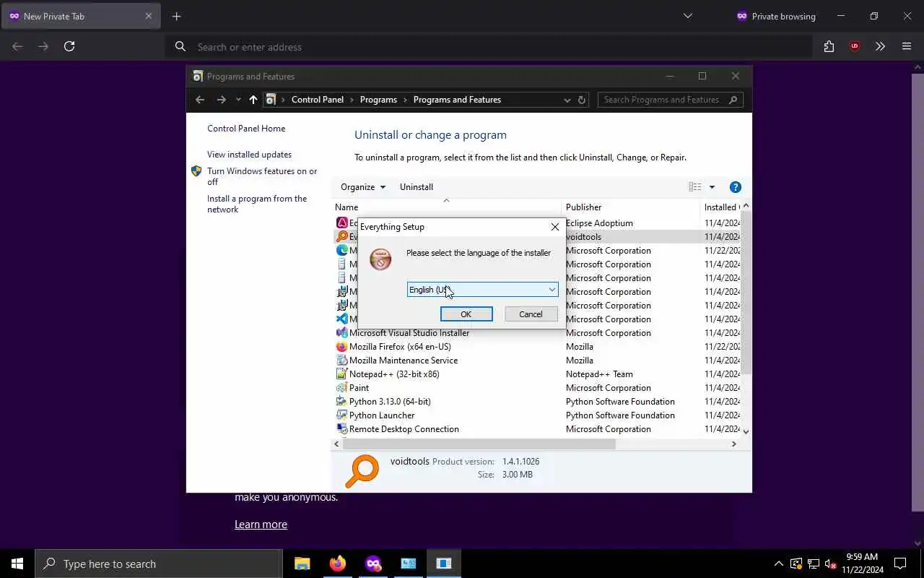924x578 pixels.
Task: Open the installer language dropdown
Action: click(x=482, y=290)
